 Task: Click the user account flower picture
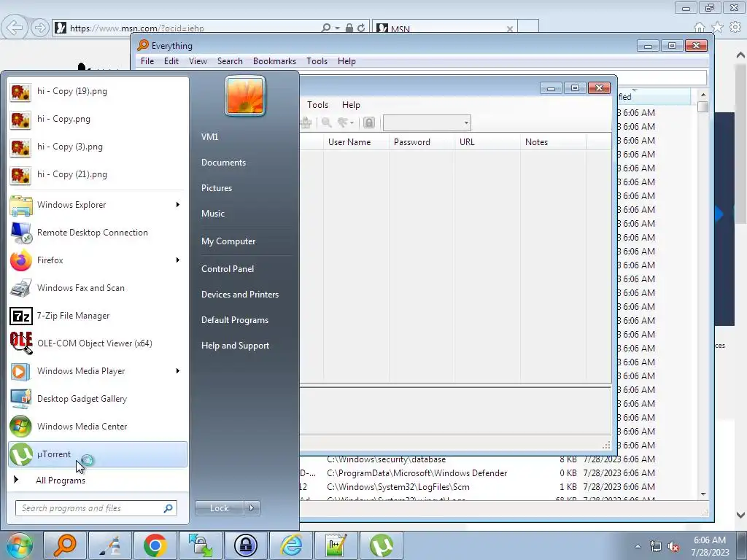245,96
